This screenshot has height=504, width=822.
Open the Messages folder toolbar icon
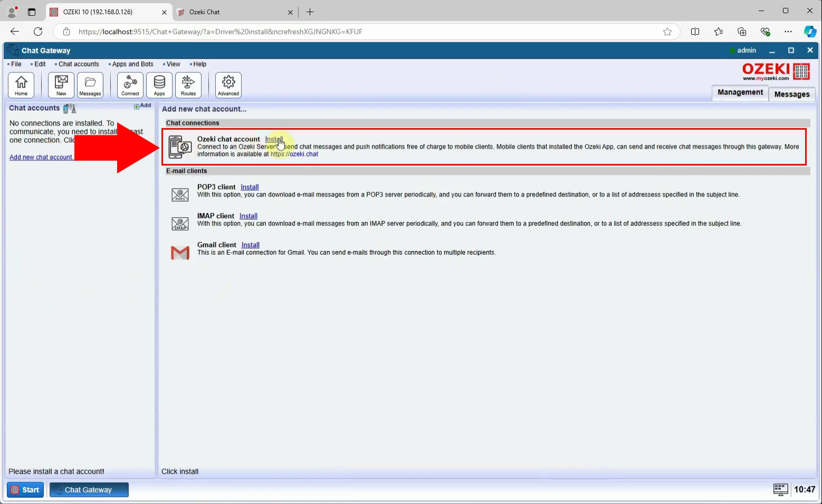click(x=90, y=85)
